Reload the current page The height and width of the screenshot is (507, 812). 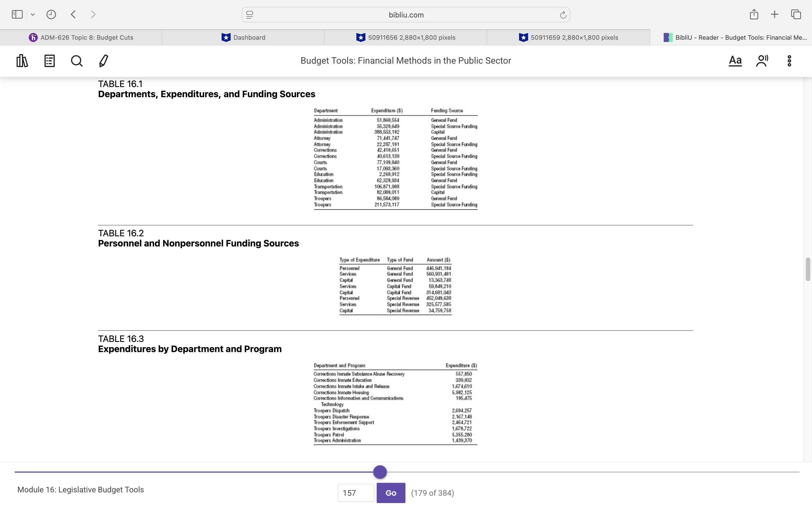click(x=562, y=14)
